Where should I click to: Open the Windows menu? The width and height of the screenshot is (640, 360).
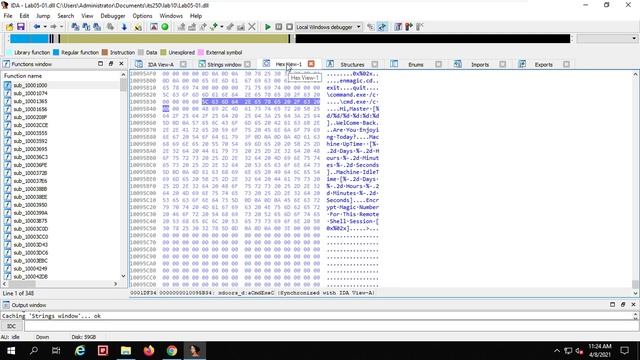click(171, 16)
